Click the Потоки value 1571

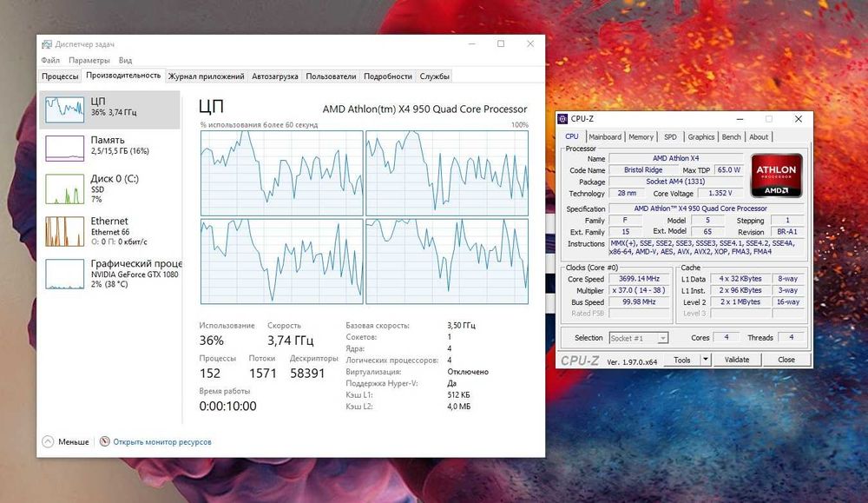click(x=262, y=374)
